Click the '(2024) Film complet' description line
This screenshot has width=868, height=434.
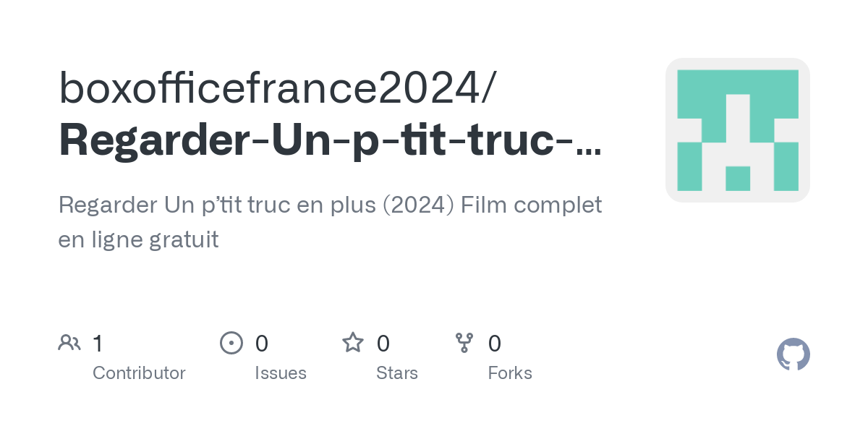point(492,205)
